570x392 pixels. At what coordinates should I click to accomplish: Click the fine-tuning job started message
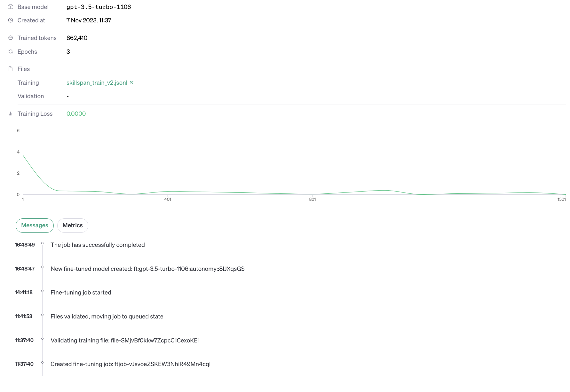pyautogui.click(x=81, y=293)
